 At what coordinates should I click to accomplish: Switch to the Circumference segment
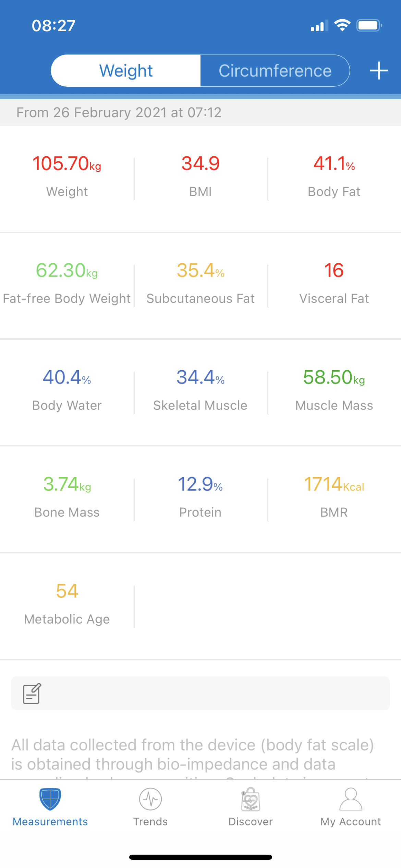click(x=275, y=71)
